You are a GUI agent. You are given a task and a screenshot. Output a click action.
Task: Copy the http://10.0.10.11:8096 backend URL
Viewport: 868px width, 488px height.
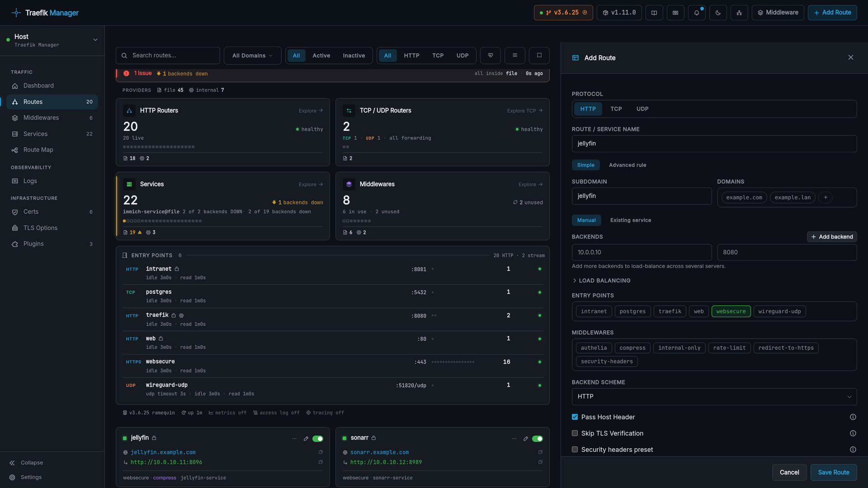(321, 462)
